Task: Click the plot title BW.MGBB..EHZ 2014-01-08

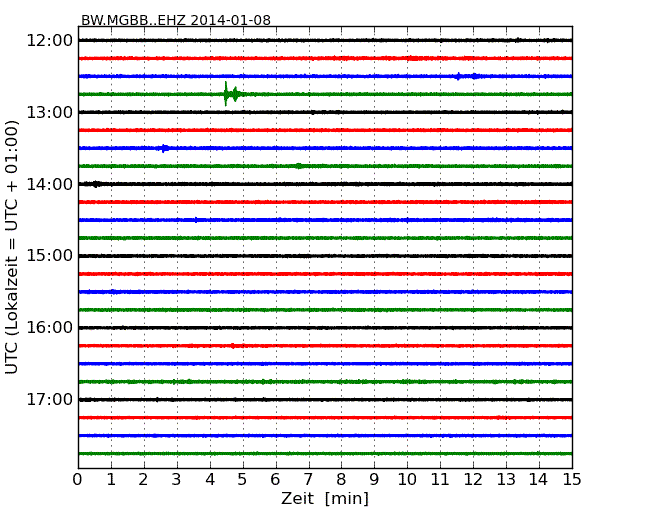Action: coord(176,20)
